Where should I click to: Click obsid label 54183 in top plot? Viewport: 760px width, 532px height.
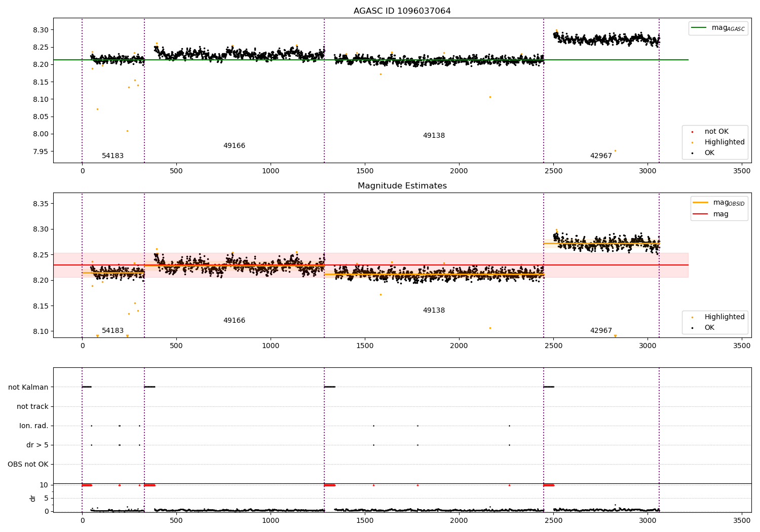tap(112, 156)
